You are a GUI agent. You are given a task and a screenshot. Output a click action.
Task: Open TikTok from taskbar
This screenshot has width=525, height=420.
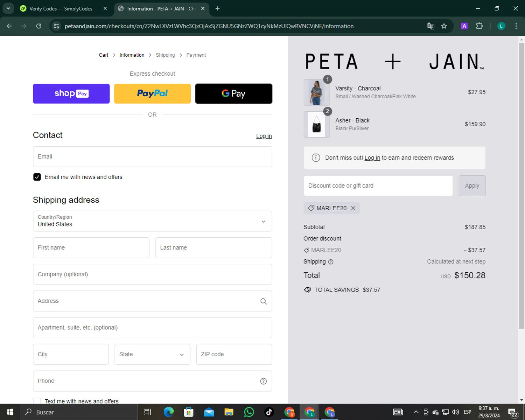[x=269, y=412]
